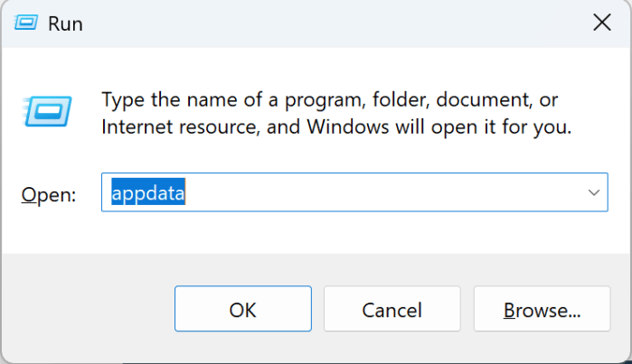Click the 'Type the name of a program' text
Viewport: 632px width, 364px height.
226,98
